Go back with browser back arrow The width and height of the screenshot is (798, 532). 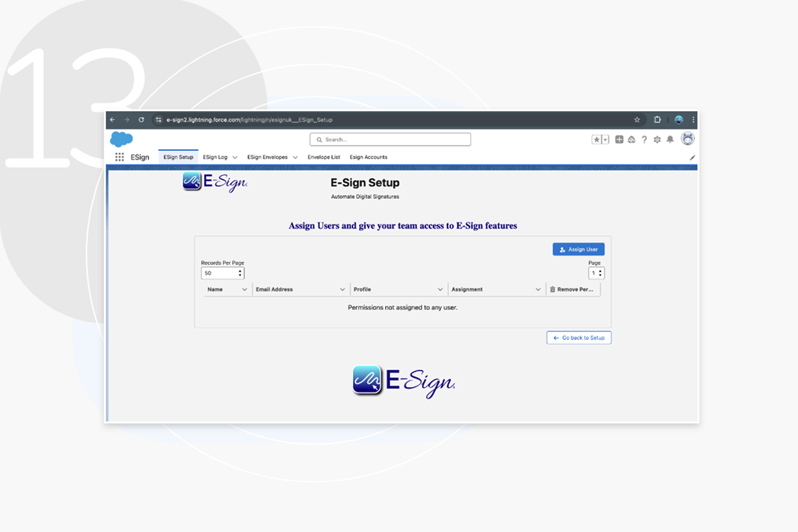pos(112,120)
